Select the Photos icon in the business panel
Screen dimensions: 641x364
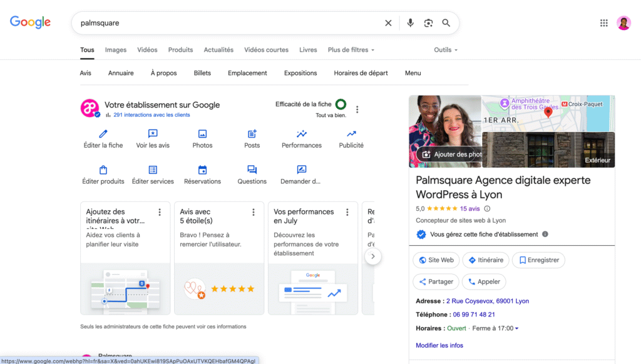pos(202,134)
